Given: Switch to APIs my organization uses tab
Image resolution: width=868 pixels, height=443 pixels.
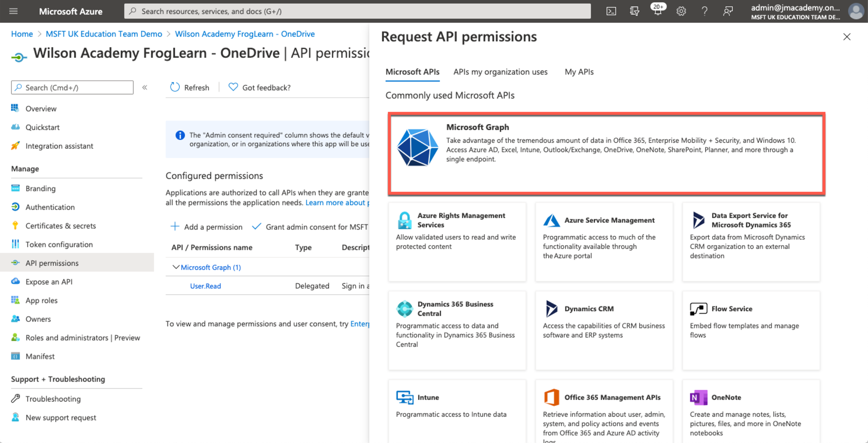Looking at the screenshot, I should [x=500, y=72].
